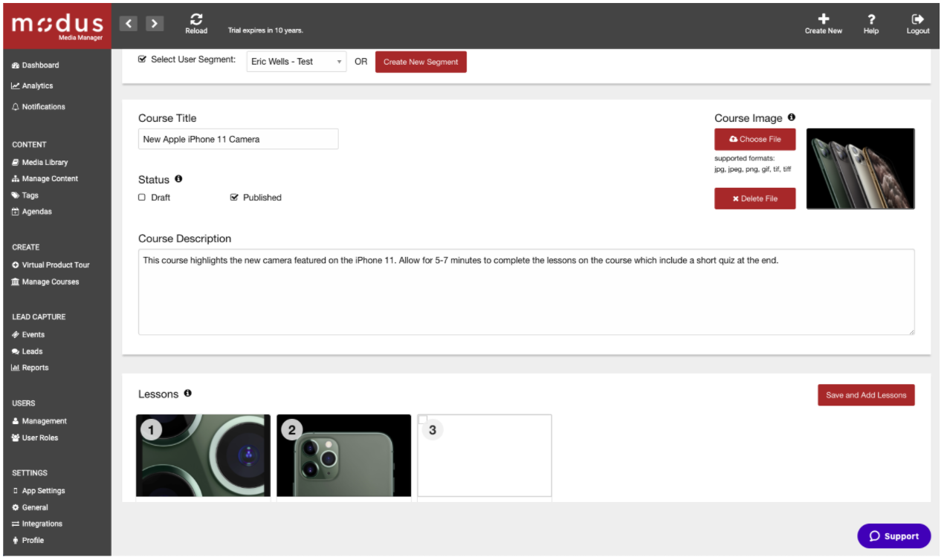View the Course Image info tooltip
Screen dimensions: 944x560
790,117
